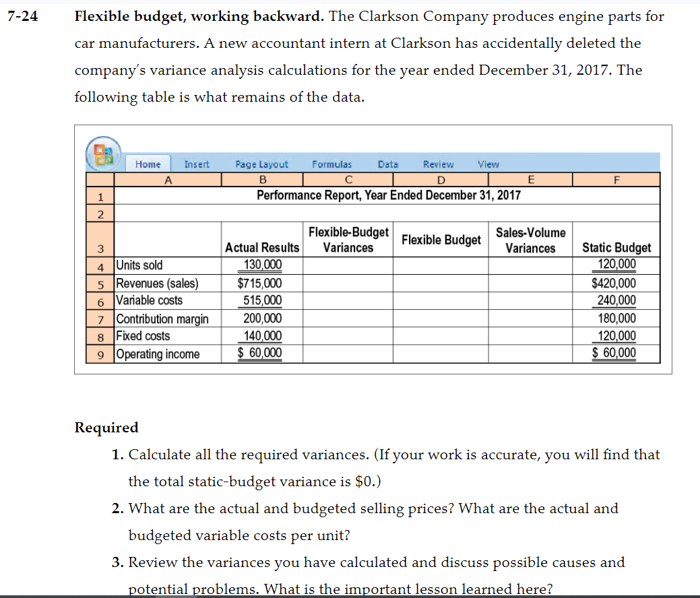Select the Home ribbon tab
700x598 pixels.
(148, 164)
